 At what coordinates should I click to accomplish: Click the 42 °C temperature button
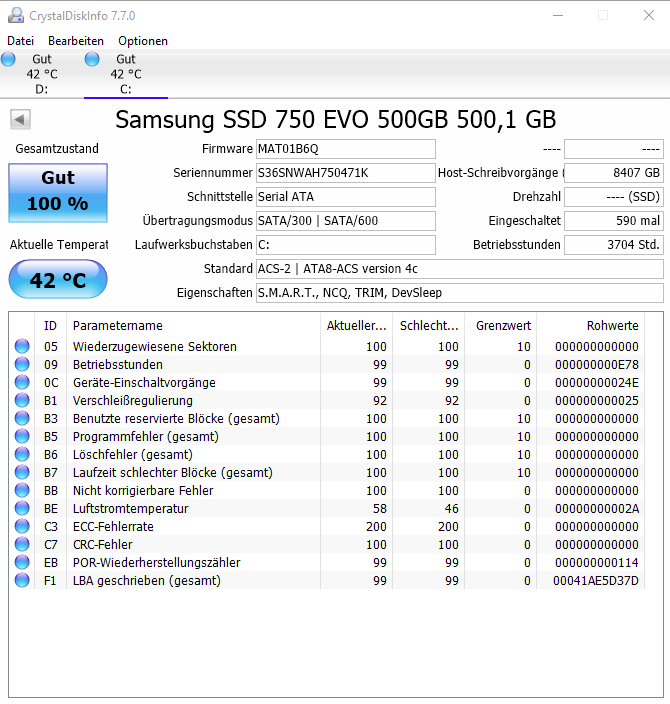pyautogui.click(x=58, y=279)
